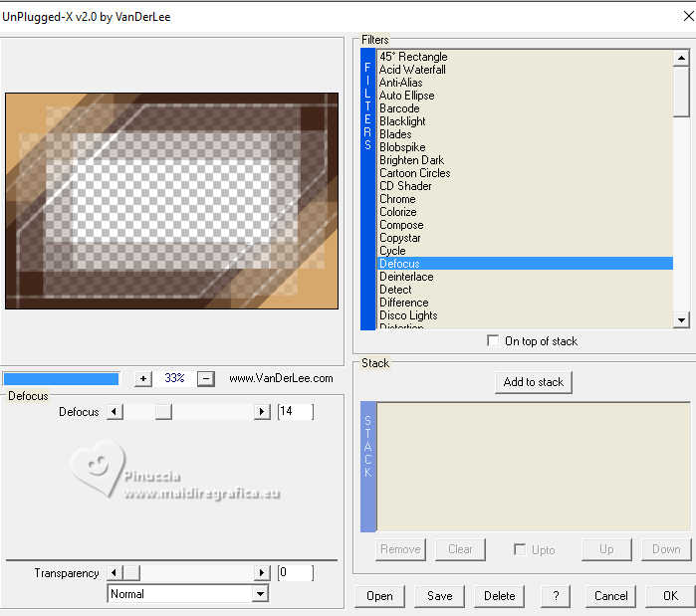Screen dimensions: 696x616
Task: Click the Transparency slider thumb
Action: pyautogui.click(x=131, y=572)
